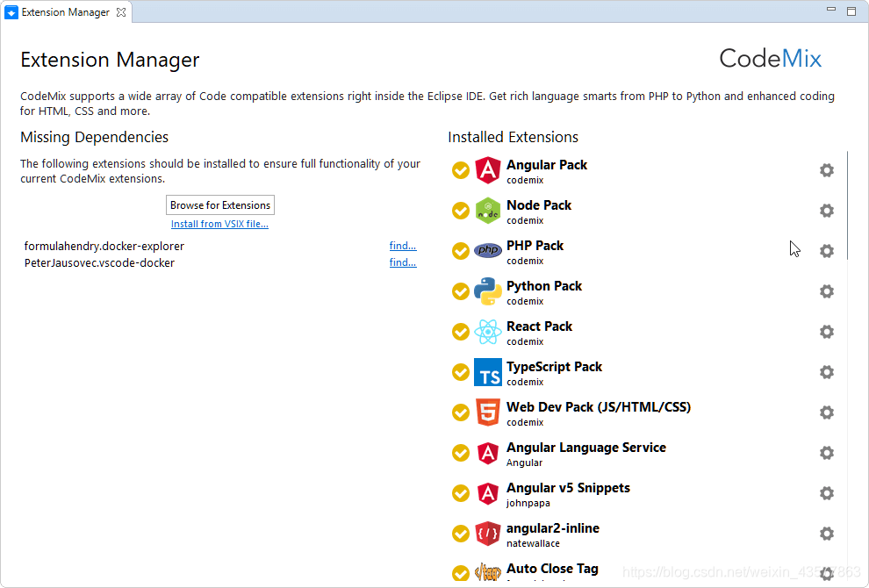Click the natewallace publisher label
869x588 pixels.
tap(533, 543)
